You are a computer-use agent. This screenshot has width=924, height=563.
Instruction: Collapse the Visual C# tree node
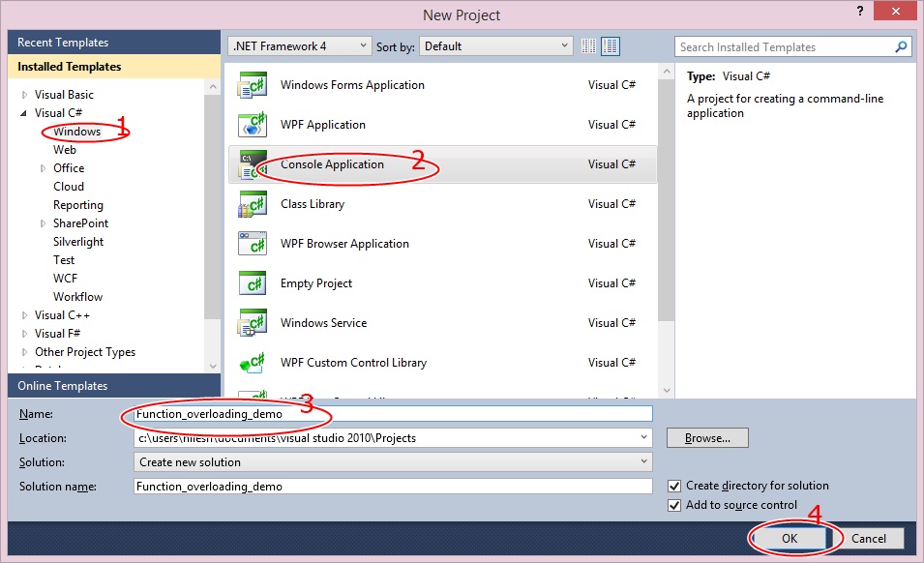point(23,113)
